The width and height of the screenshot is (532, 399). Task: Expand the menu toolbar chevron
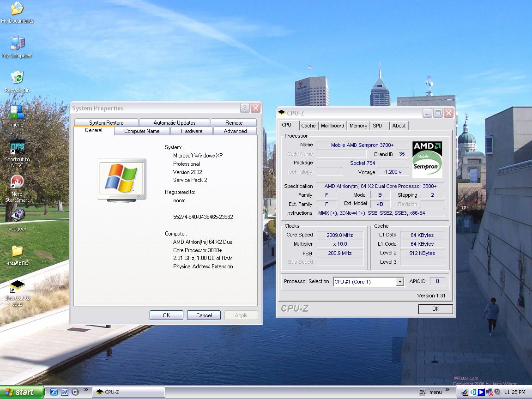click(447, 389)
